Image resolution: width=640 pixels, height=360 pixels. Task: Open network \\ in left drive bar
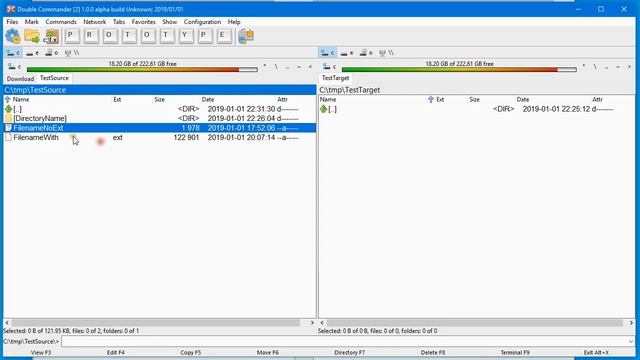72,53
